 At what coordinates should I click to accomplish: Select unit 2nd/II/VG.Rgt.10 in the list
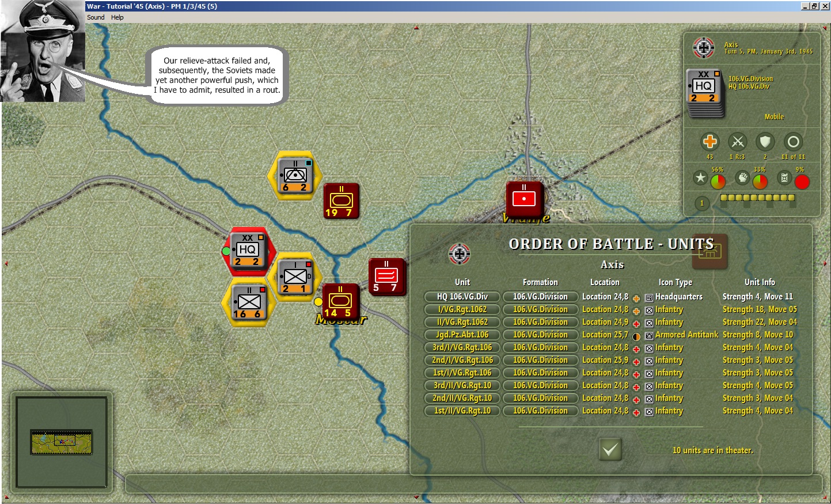pyautogui.click(x=462, y=398)
